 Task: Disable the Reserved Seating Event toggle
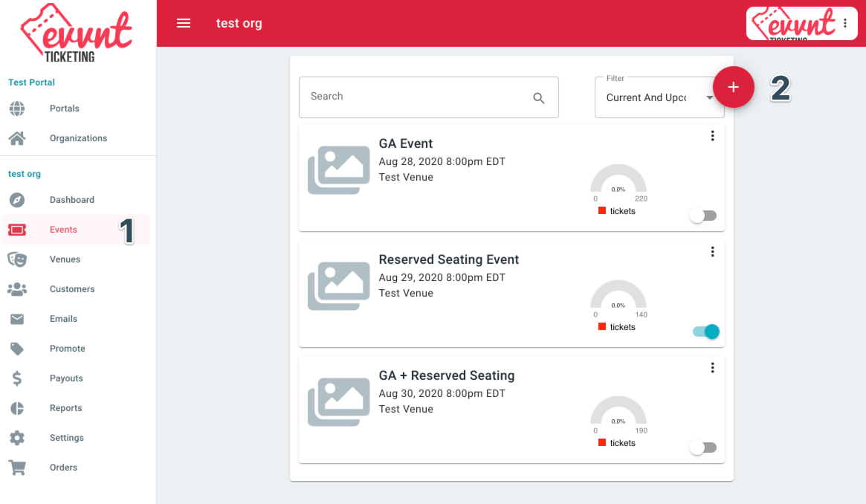click(x=706, y=332)
